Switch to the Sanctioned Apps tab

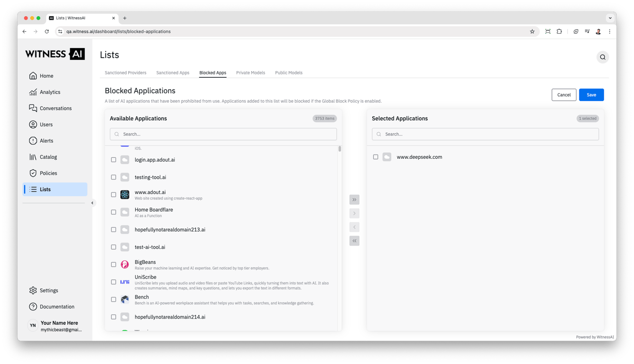[173, 73]
